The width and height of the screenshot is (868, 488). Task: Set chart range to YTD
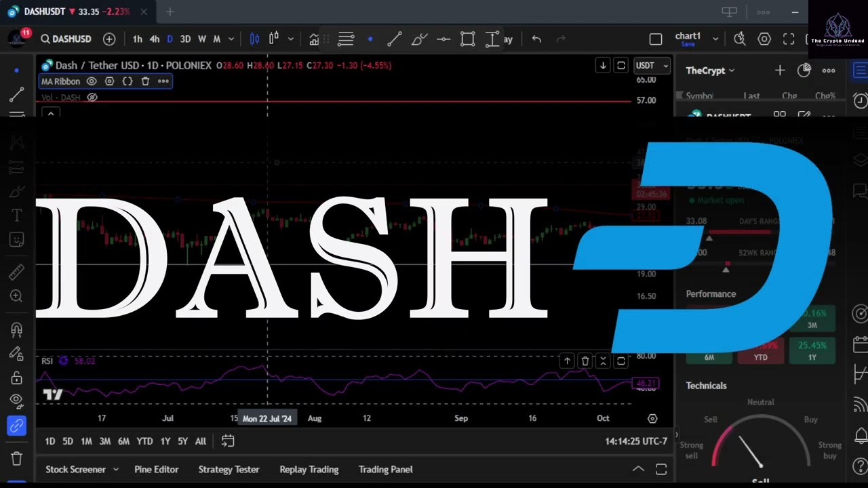[x=144, y=441]
